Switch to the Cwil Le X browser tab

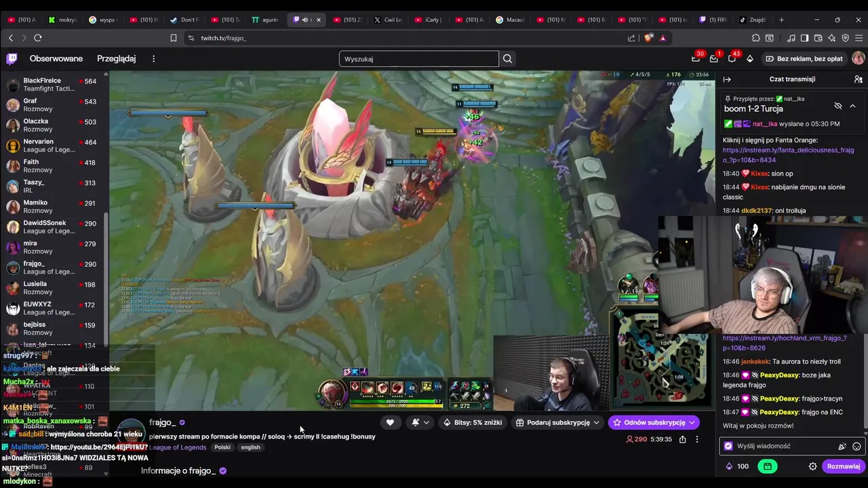coord(389,20)
